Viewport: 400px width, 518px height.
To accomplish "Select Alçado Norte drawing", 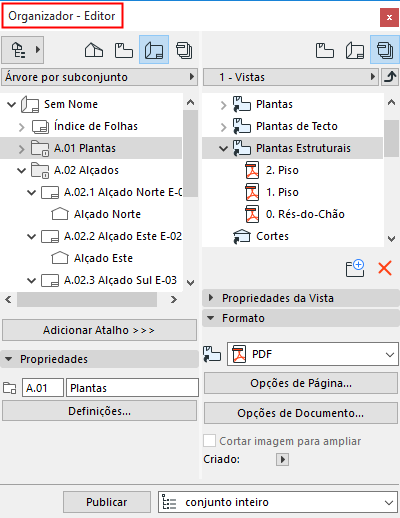I will click(107, 214).
